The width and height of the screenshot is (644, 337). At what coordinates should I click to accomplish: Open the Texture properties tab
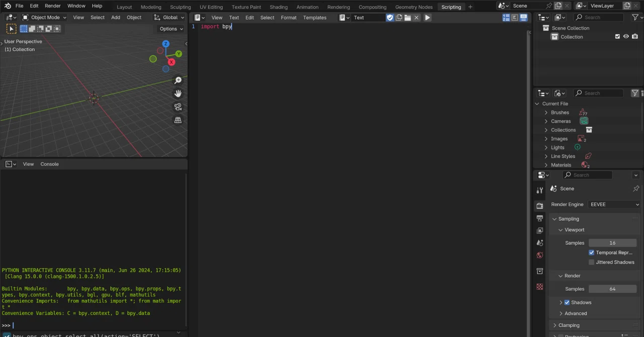pos(540,287)
